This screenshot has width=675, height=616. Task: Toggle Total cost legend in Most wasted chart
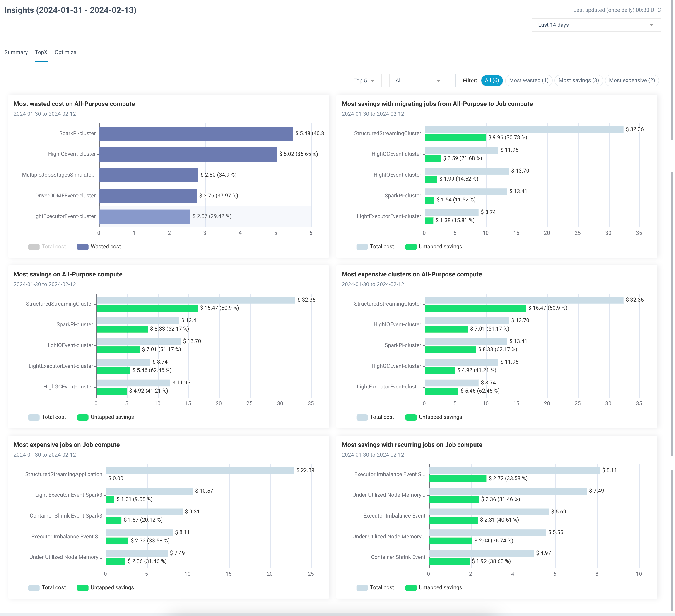pyautogui.click(x=47, y=247)
